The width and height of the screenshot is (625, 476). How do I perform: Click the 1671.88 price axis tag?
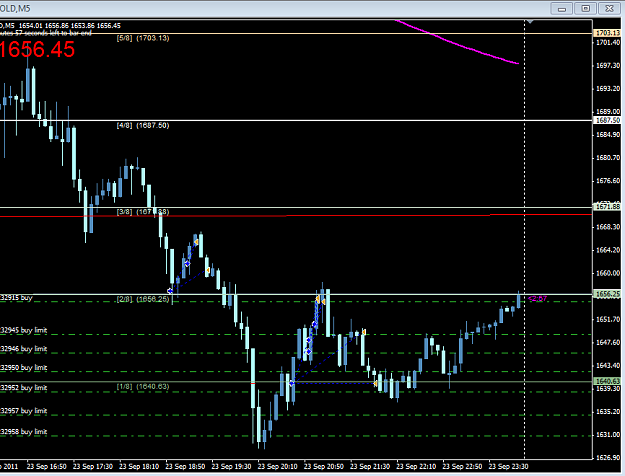607,207
